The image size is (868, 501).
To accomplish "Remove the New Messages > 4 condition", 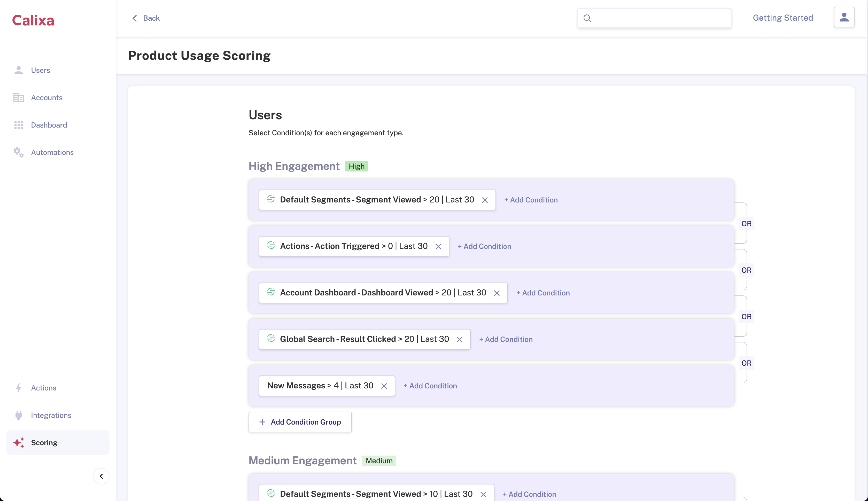I will point(384,386).
